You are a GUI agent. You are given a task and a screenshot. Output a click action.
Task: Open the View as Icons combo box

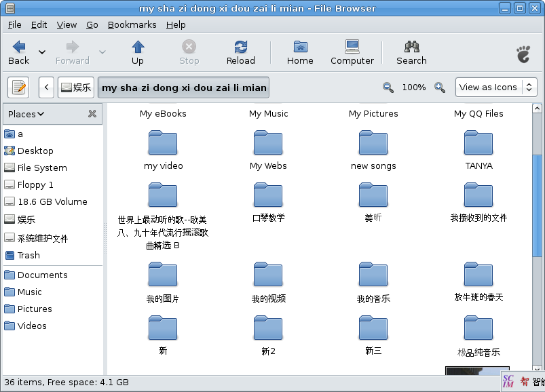(x=496, y=87)
